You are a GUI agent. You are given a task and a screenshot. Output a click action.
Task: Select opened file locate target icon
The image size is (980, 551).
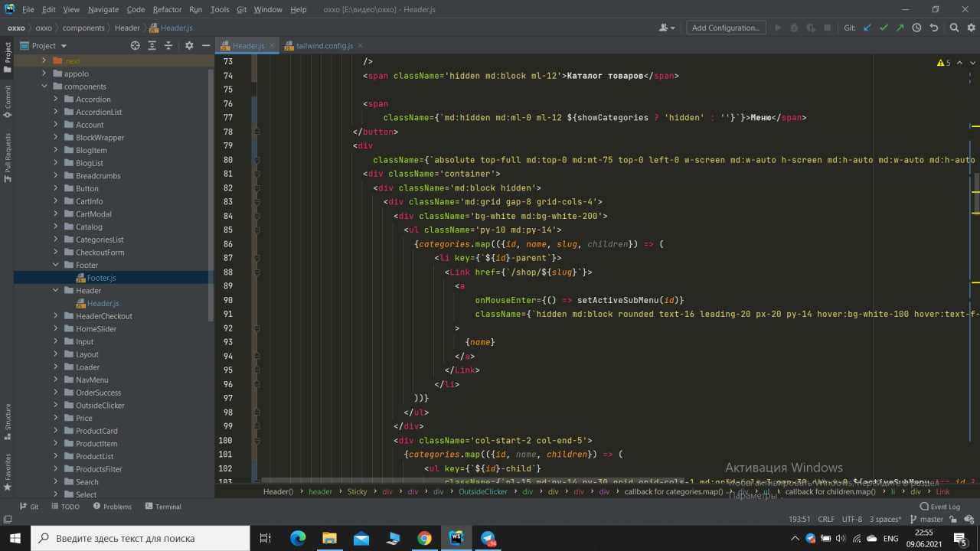[x=135, y=46]
